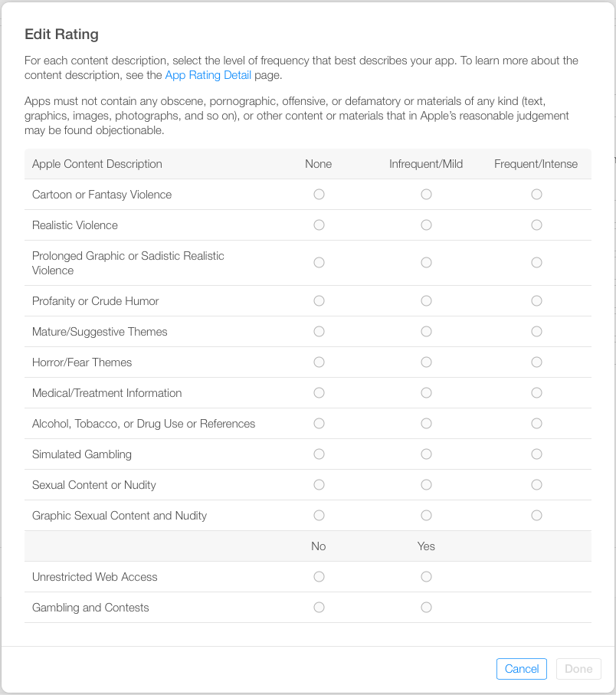Choose No for Gambling and Contests
Image resolution: width=616 pixels, height=695 pixels.
click(x=319, y=608)
